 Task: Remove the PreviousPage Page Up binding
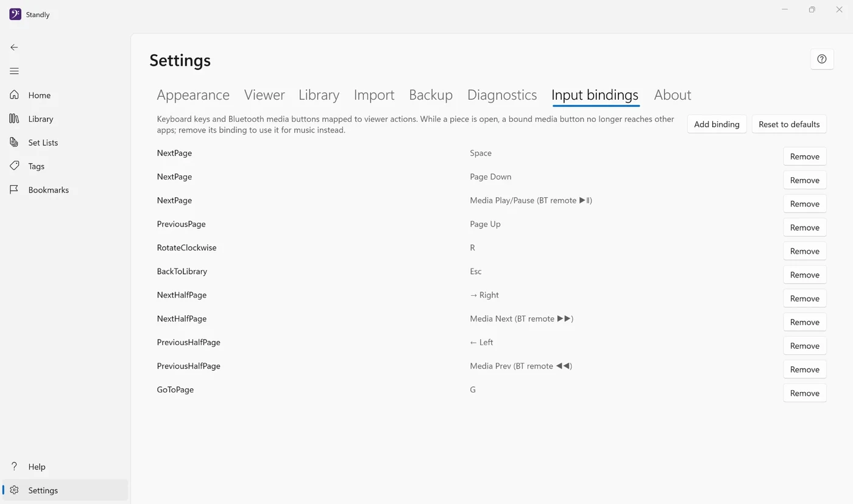(805, 228)
